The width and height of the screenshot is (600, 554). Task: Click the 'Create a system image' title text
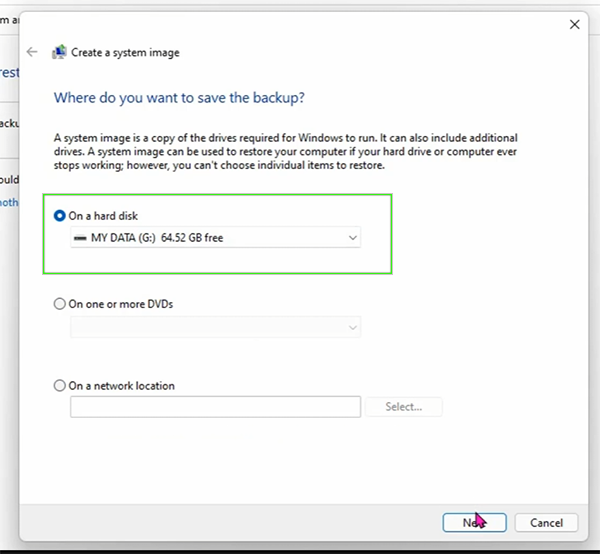[x=125, y=52]
